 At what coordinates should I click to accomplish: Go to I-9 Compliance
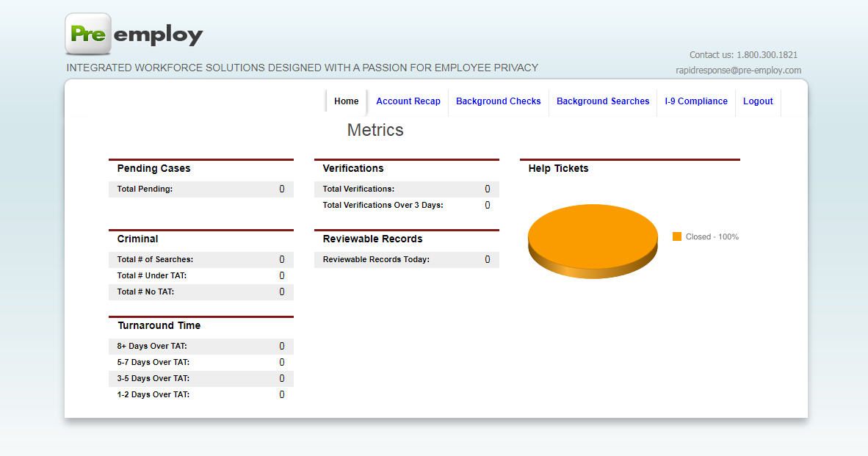pos(695,101)
